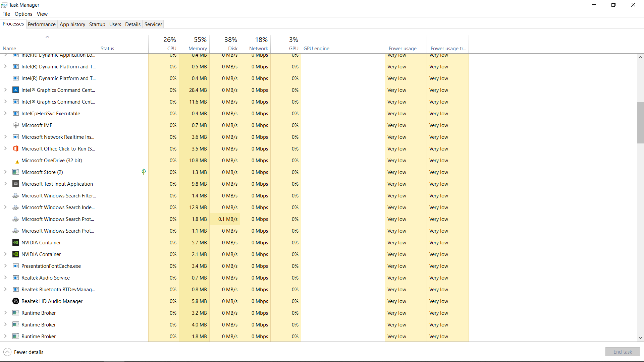Click the Microsoft Windows Search Filter icon
644x362 pixels.
(x=16, y=195)
